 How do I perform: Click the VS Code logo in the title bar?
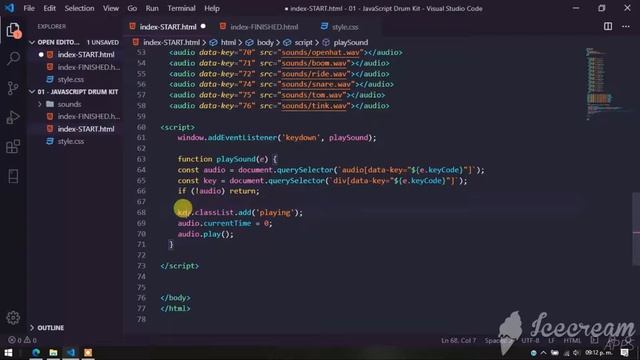tap(9, 8)
